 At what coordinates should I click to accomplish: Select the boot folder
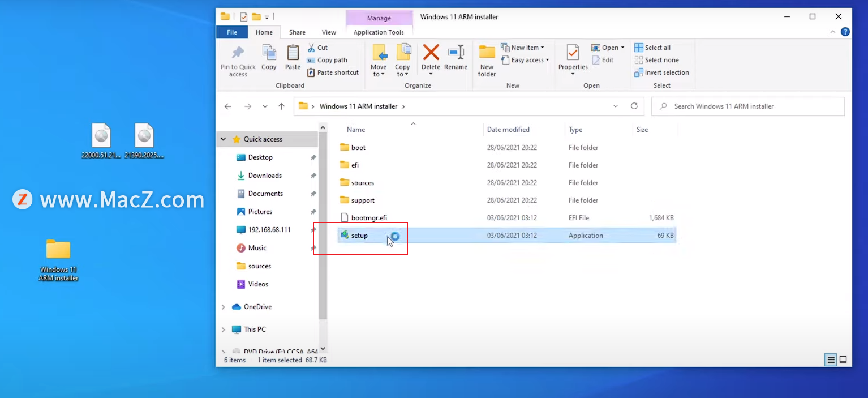[x=506, y=148]
